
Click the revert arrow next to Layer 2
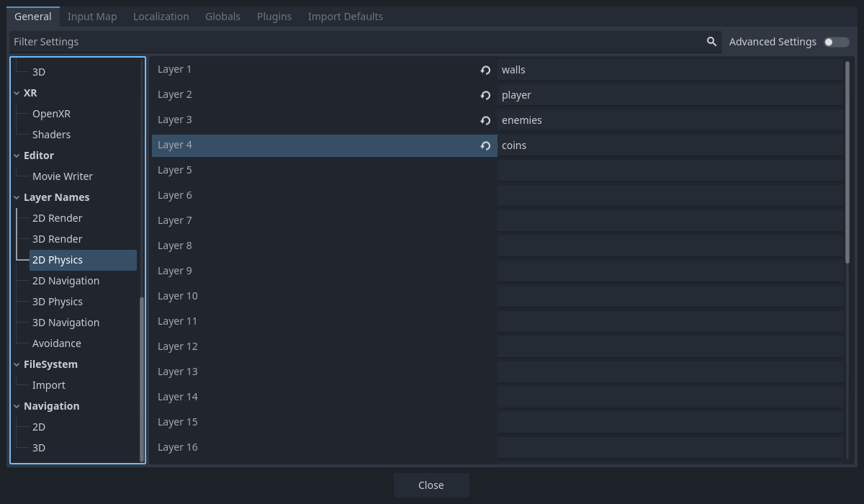point(485,95)
